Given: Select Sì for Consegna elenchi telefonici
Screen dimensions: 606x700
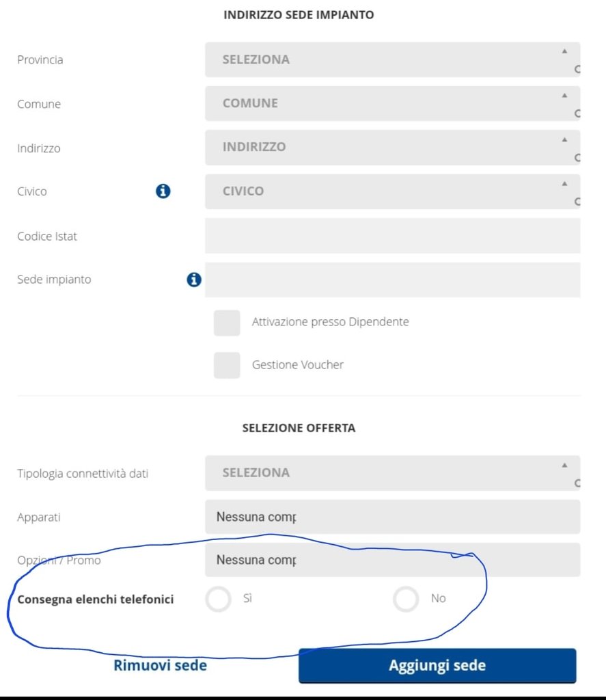Looking at the screenshot, I should pyautogui.click(x=219, y=600).
